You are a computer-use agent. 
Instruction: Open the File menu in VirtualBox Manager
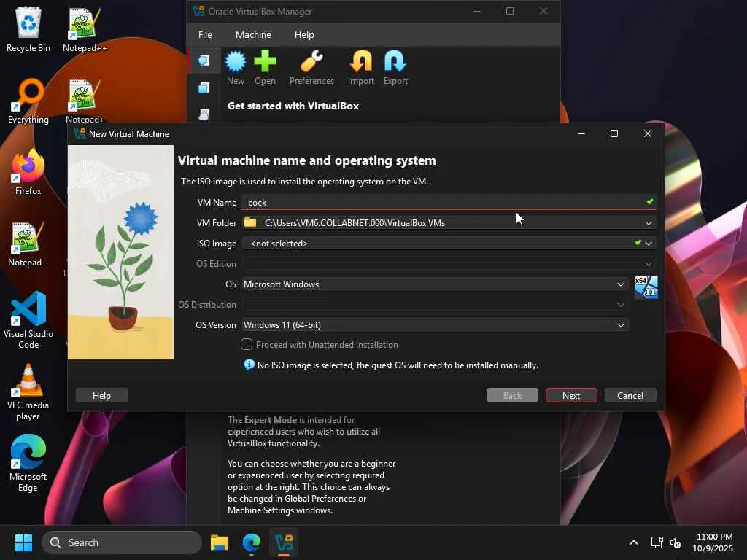(x=205, y=35)
